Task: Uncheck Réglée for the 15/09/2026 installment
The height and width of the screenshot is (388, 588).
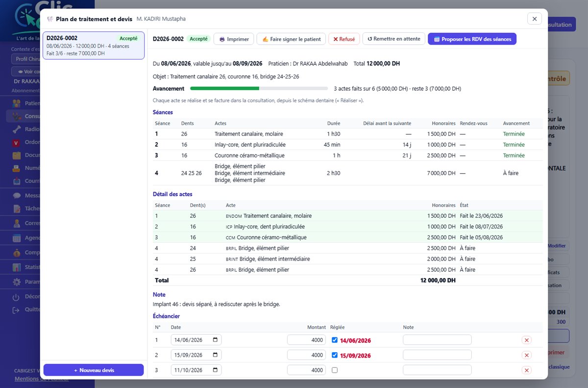Action: 335,355
